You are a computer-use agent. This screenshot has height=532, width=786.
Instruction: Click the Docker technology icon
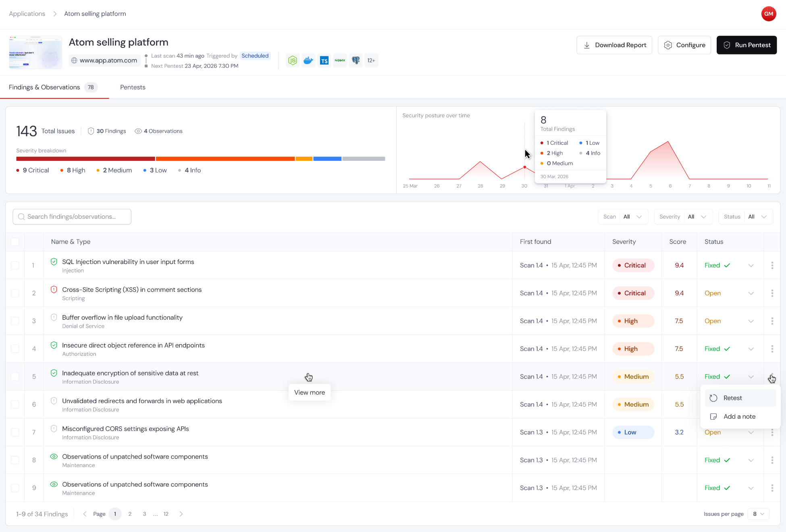(x=308, y=60)
